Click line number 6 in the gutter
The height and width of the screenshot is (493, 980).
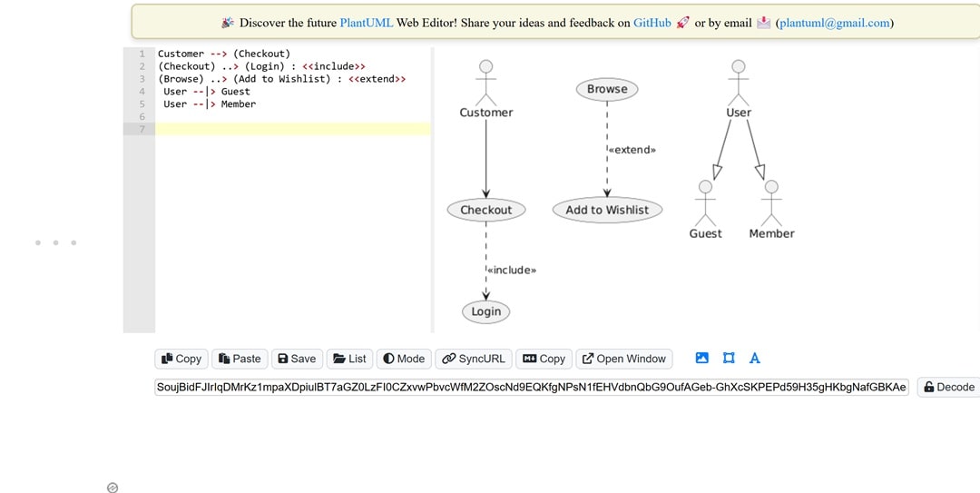click(x=142, y=116)
